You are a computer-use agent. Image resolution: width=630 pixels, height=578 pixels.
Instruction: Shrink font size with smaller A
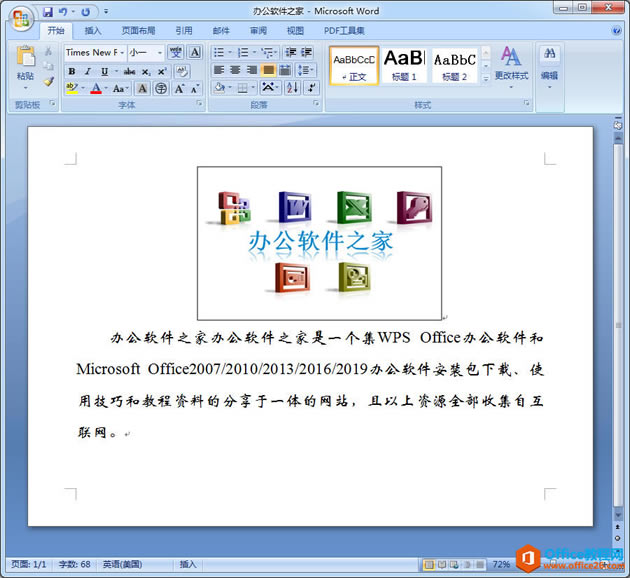[195, 89]
